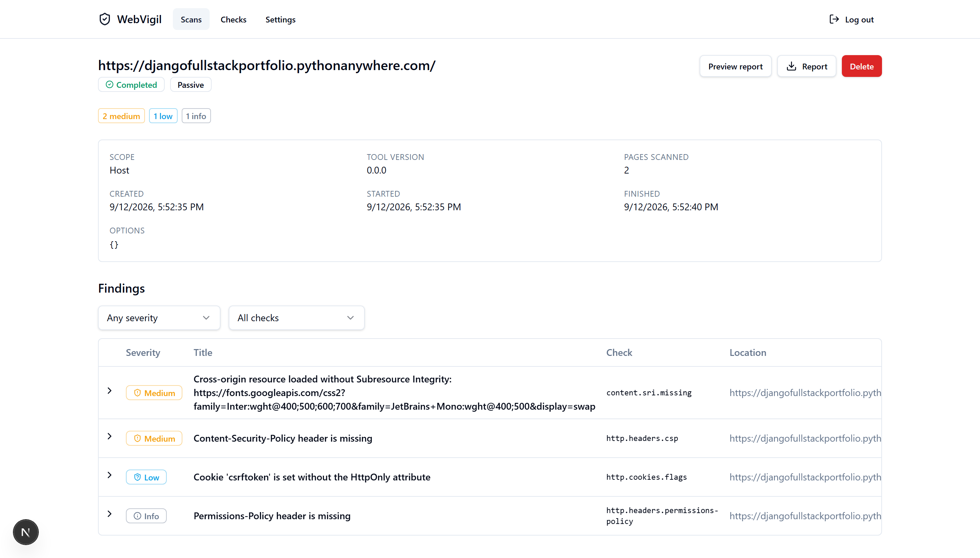Click the Findings section heading

click(121, 288)
